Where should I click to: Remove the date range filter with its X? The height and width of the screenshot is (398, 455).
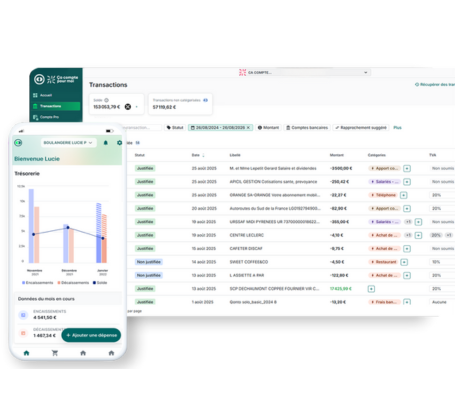click(x=248, y=128)
